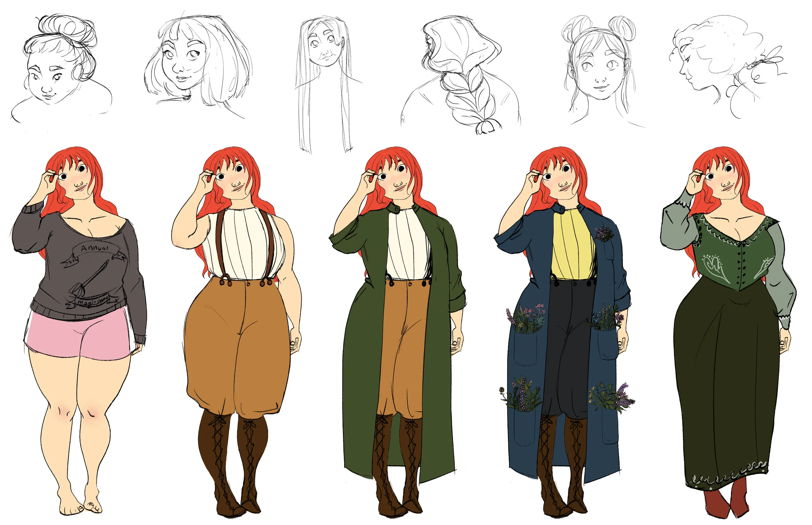Click the yellow shirt under navy coat
The width and height of the screenshot is (812, 525).
[x=573, y=245]
